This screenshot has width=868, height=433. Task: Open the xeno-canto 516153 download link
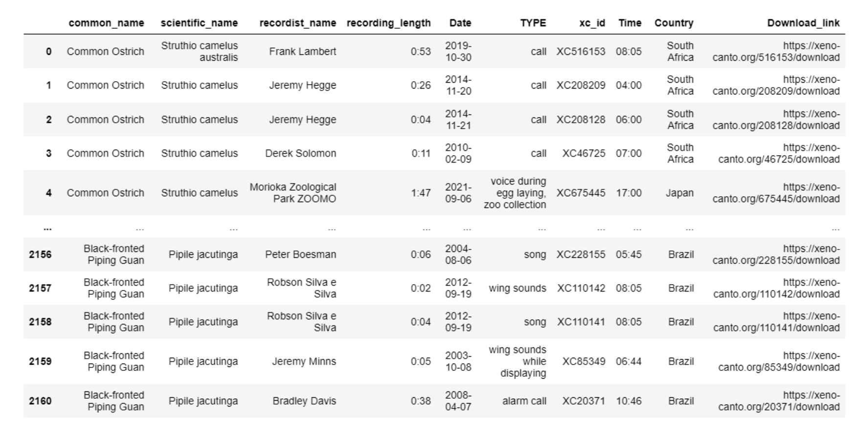pyautogui.click(x=776, y=51)
